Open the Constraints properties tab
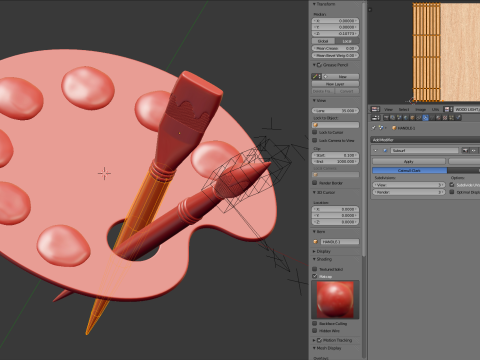The image size is (480, 360). coord(419,118)
